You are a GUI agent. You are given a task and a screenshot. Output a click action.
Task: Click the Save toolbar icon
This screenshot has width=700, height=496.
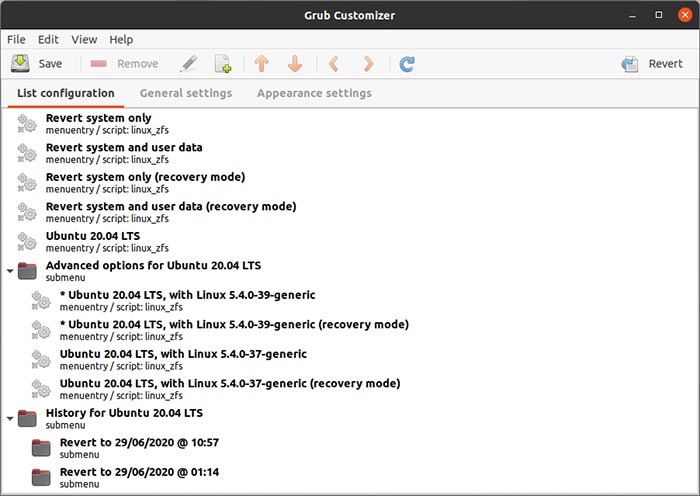click(21, 64)
